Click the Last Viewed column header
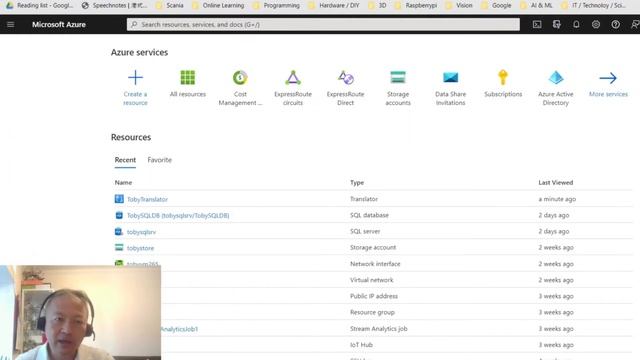Viewport: 640px width, 360px height. tap(556, 182)
